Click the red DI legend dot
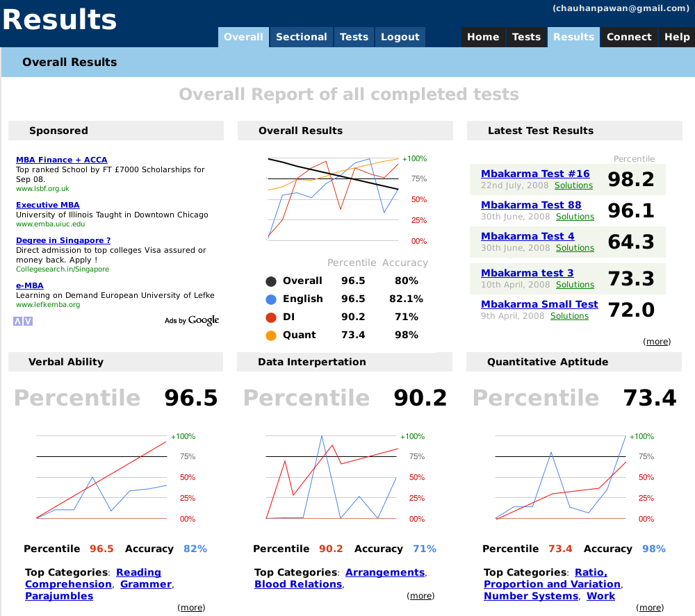The image size is (695, 616). click(x=271, y=317)
